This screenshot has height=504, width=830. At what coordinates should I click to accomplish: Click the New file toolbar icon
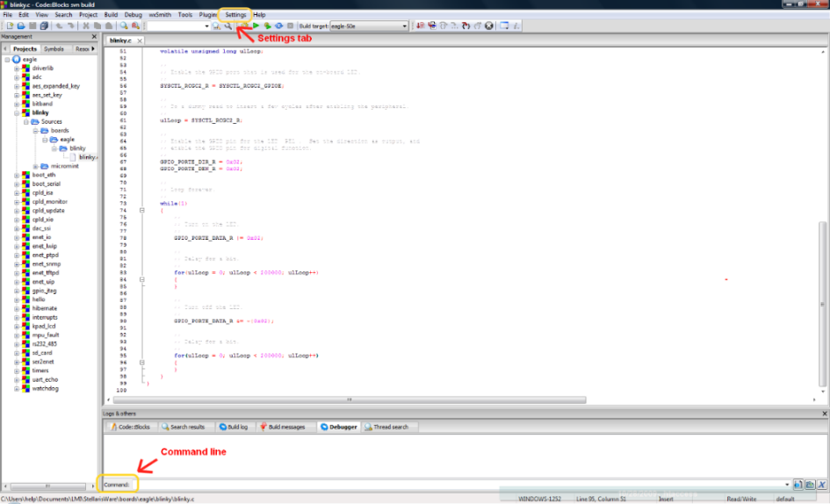point(8,26)
